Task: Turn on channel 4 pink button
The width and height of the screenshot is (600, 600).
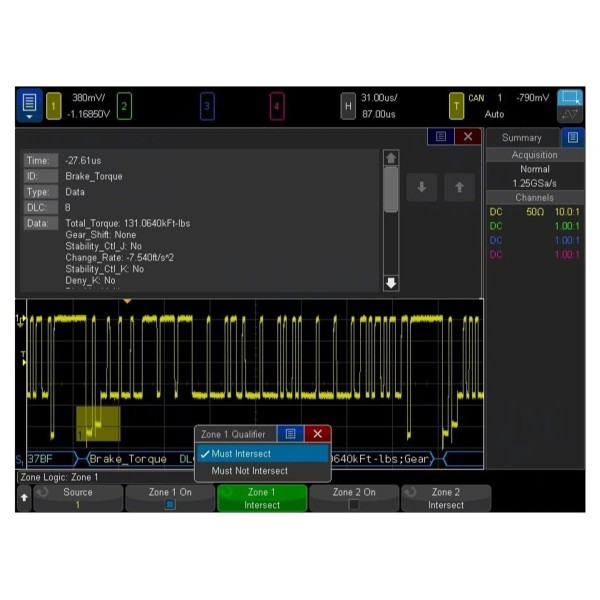Action: pyautogui.click(x=276, y=105)
